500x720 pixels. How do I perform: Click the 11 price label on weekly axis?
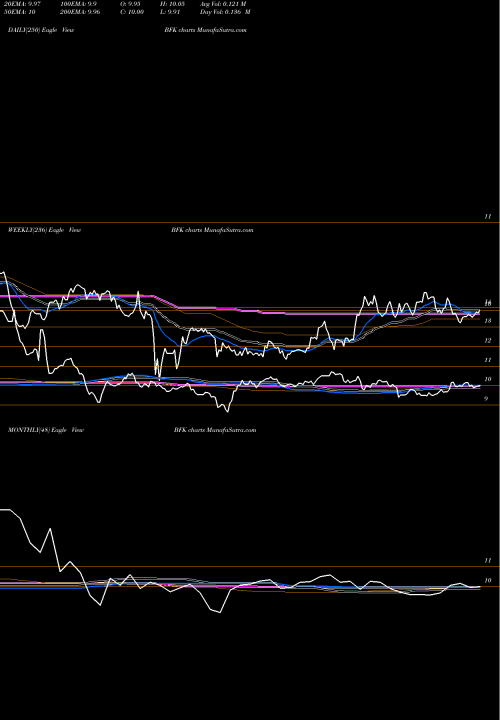pos(488,360)
